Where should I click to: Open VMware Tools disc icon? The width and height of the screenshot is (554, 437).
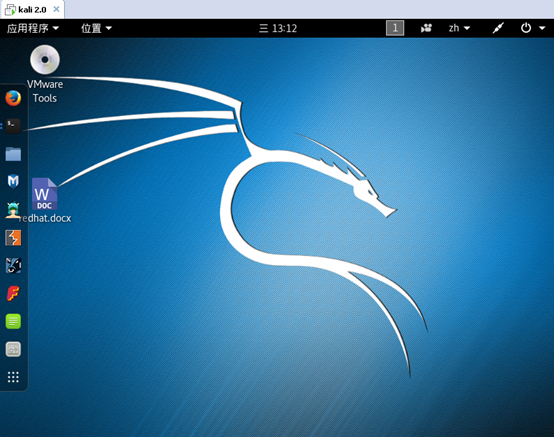[45, 59]
